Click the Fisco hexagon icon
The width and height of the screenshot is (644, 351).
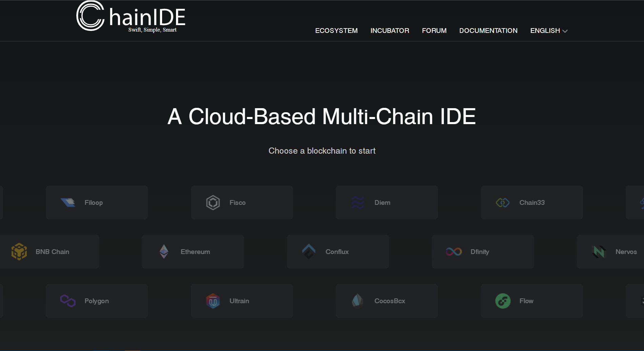[213, 202]
